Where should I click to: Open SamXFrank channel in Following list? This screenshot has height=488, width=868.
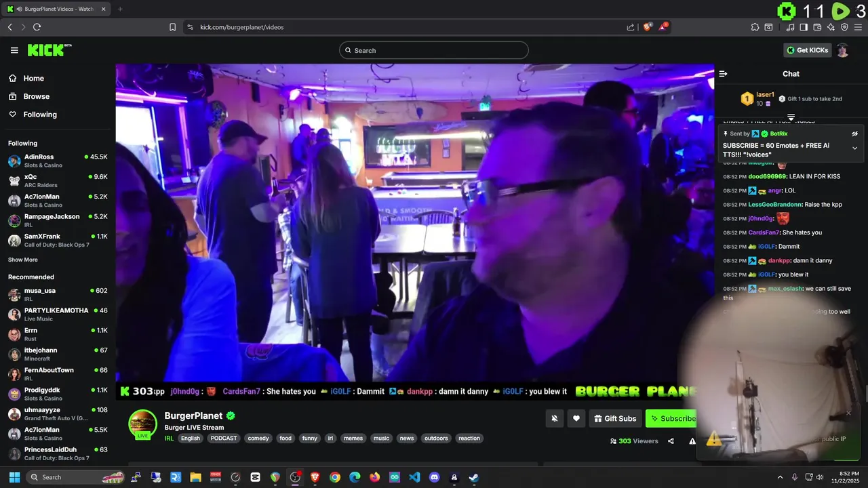tap(57, 240)
